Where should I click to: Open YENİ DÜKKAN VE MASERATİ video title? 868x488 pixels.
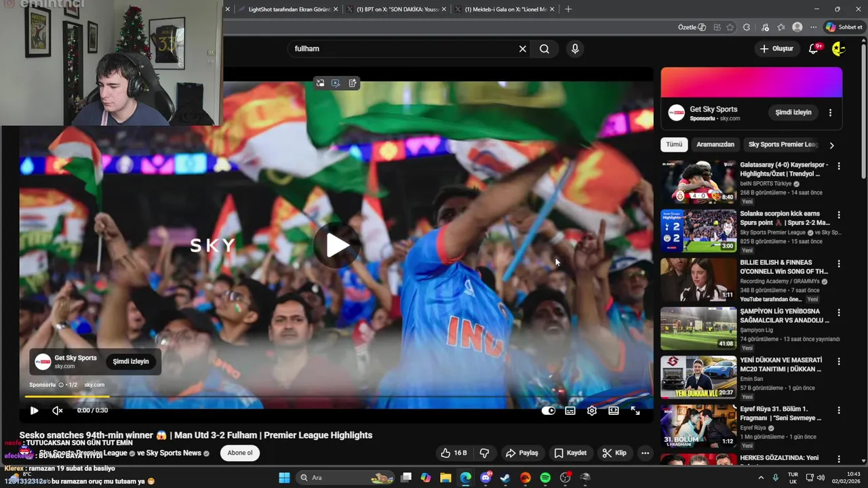coord(781,365)
